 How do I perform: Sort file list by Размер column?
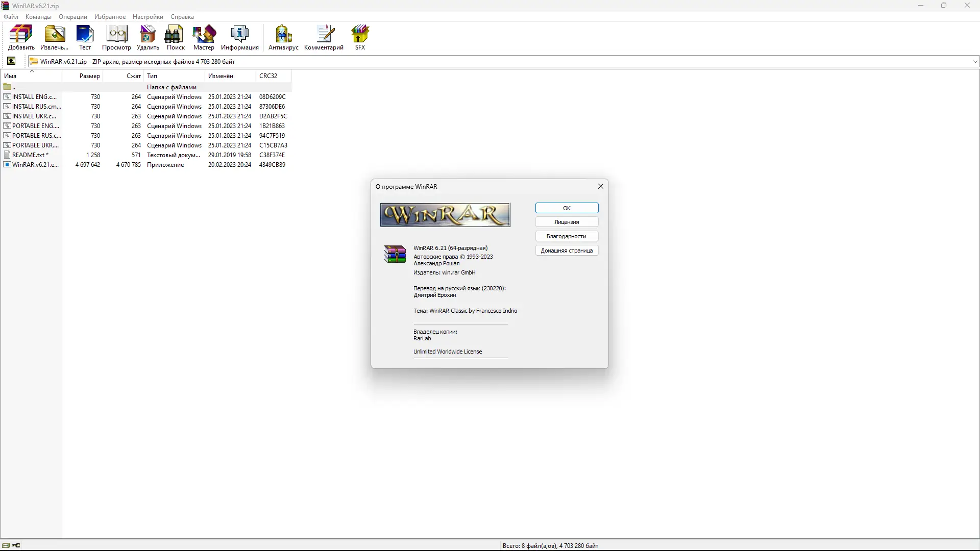point(89,76)
